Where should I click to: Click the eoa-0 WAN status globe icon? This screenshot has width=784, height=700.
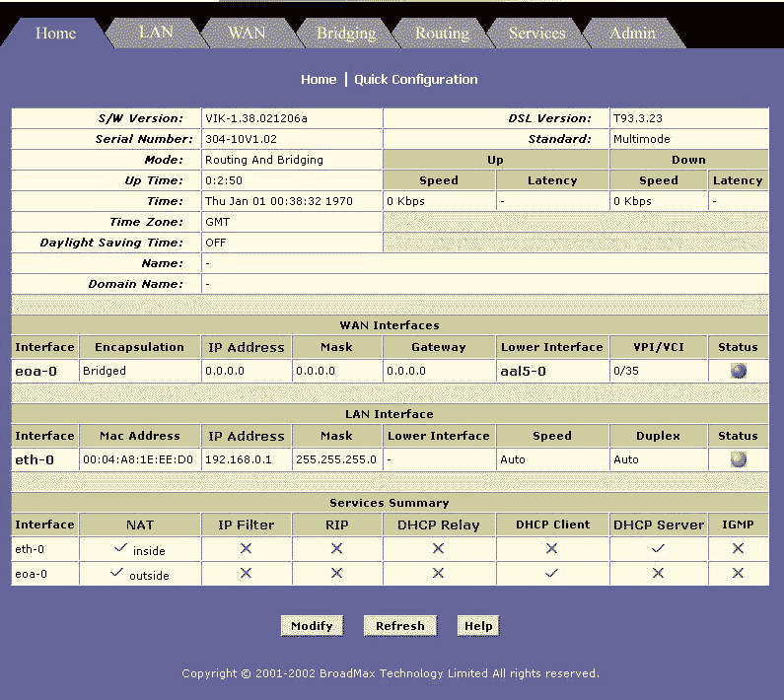pyautogui.click(x=738, y=371)
